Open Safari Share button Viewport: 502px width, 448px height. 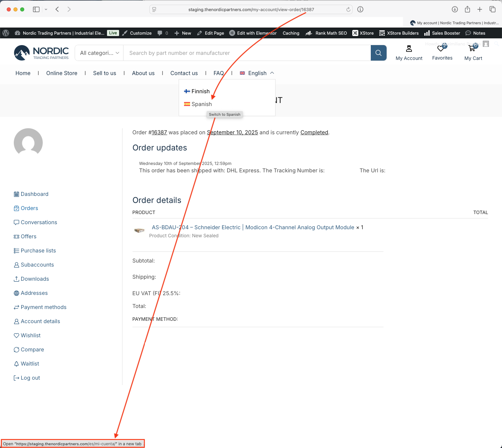[467, 9]
